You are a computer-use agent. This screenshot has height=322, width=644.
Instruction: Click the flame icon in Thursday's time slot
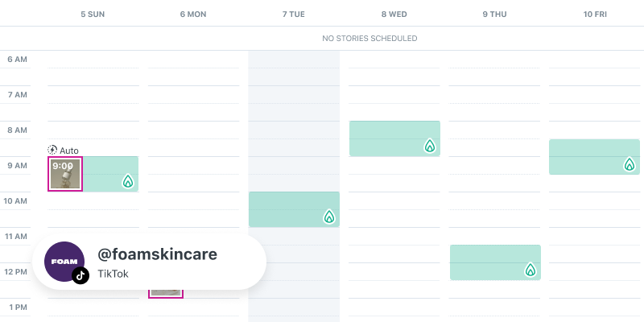[530, 270]
